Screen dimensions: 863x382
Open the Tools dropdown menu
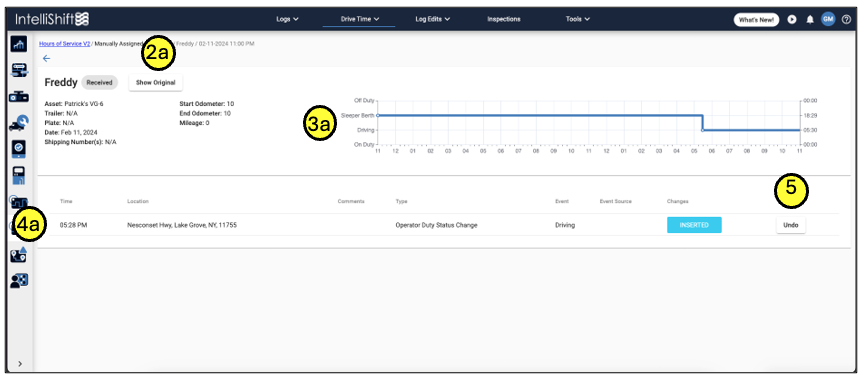click(578, 19)
